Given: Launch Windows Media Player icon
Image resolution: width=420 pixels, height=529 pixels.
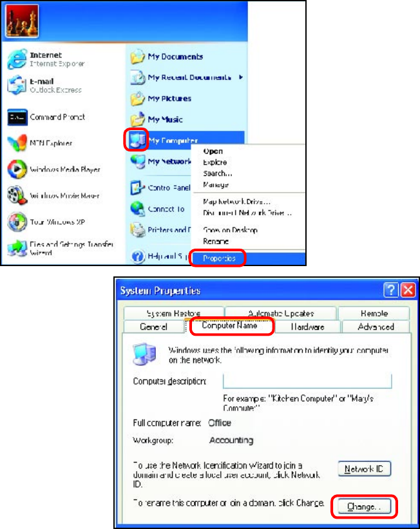Looking at the screenshot, I should coord(17,169).
